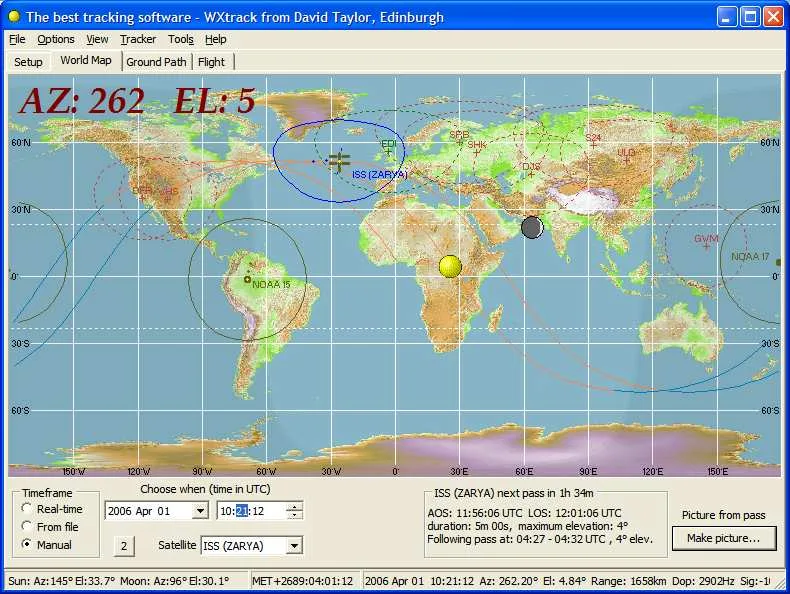Click the AOS: 11:56:06 UTC text
Viewport: 790px width, 594px height.
475,513
